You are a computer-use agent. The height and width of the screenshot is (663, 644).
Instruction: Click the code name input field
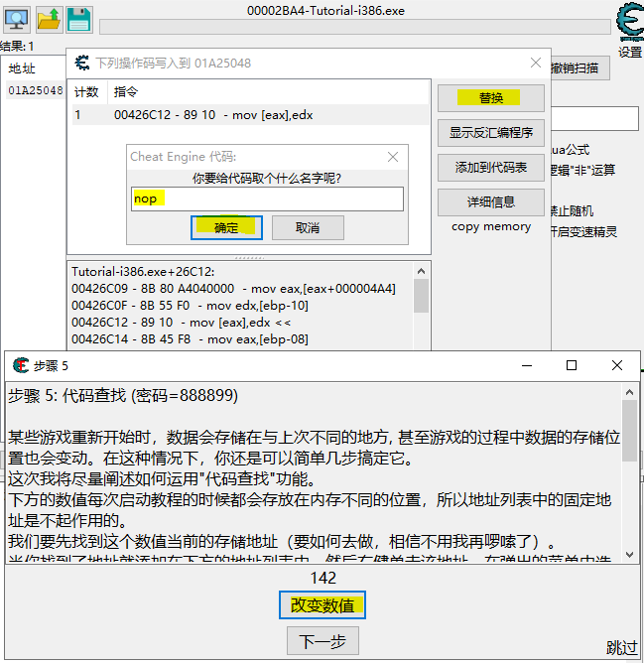[x=267, y=199]
